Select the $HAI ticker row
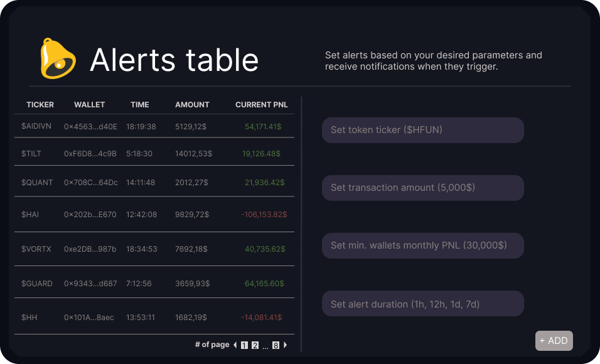Screen dimensions: 600x364 [30, 215]
